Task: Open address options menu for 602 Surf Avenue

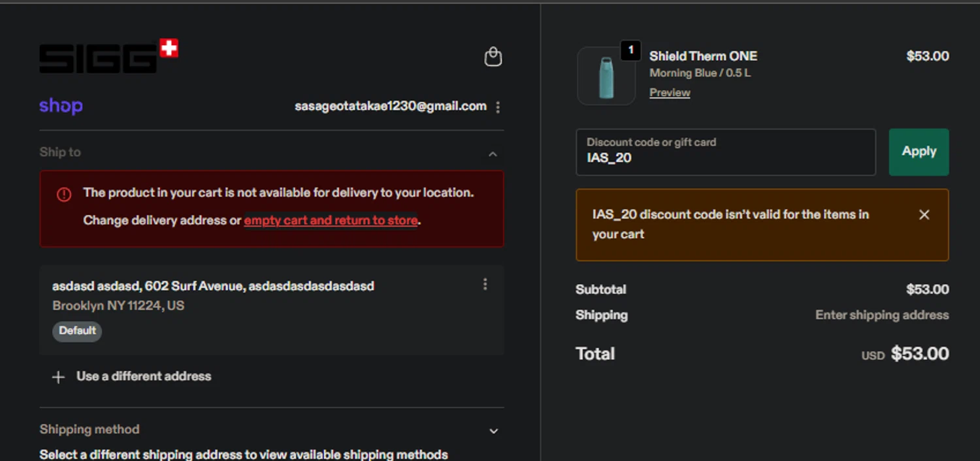Action: click(485, 284)
